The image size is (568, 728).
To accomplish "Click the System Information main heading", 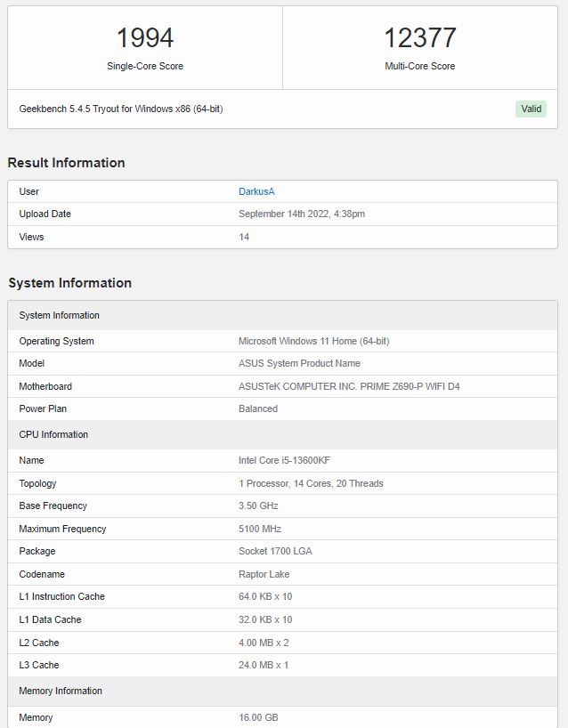I will click(69, 283).
